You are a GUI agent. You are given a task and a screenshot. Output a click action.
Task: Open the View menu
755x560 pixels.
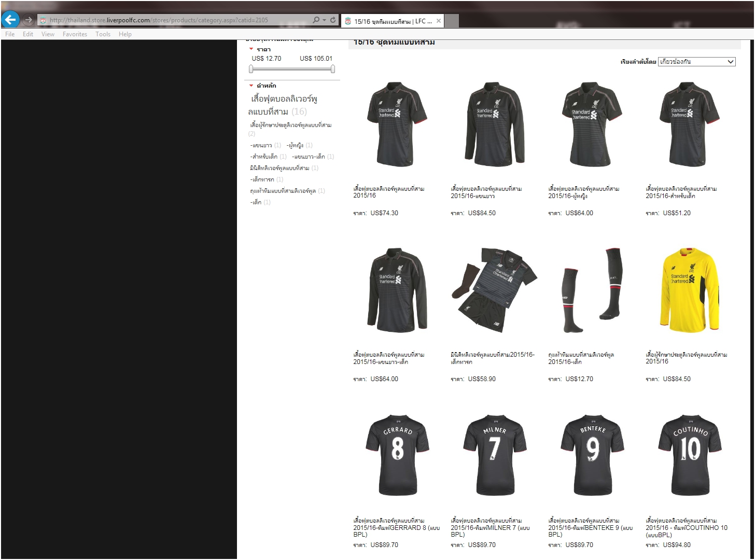pyautogui.click(x=48, y=34)
